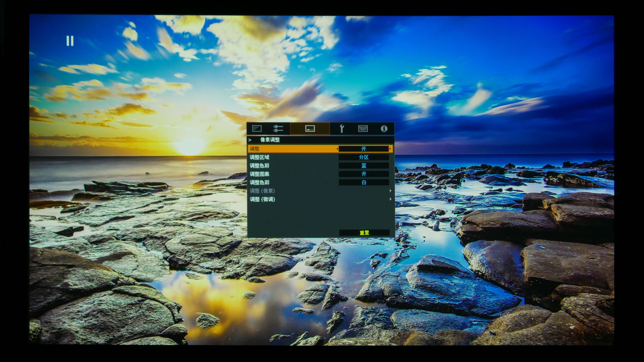Toggle the 调整图案 value set to 开
The height and width of the screenshot is (362, 644).
coord(364,174)
